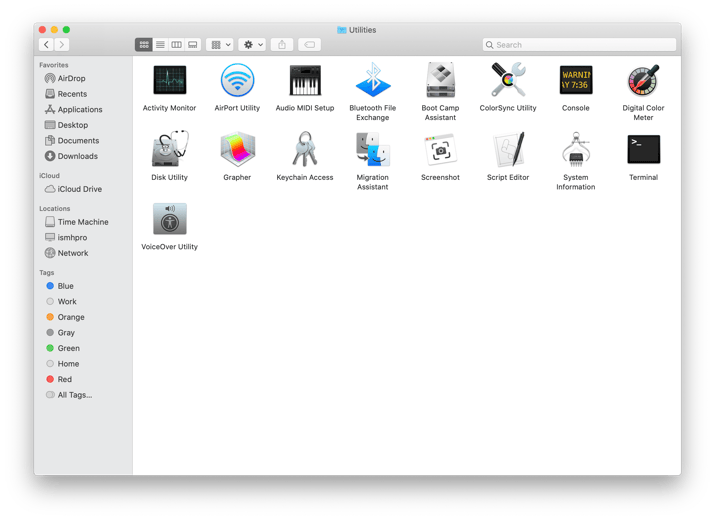715x520 pixels.
Task: Go forward with the right chevron button
Action: [x=62, y=44]
